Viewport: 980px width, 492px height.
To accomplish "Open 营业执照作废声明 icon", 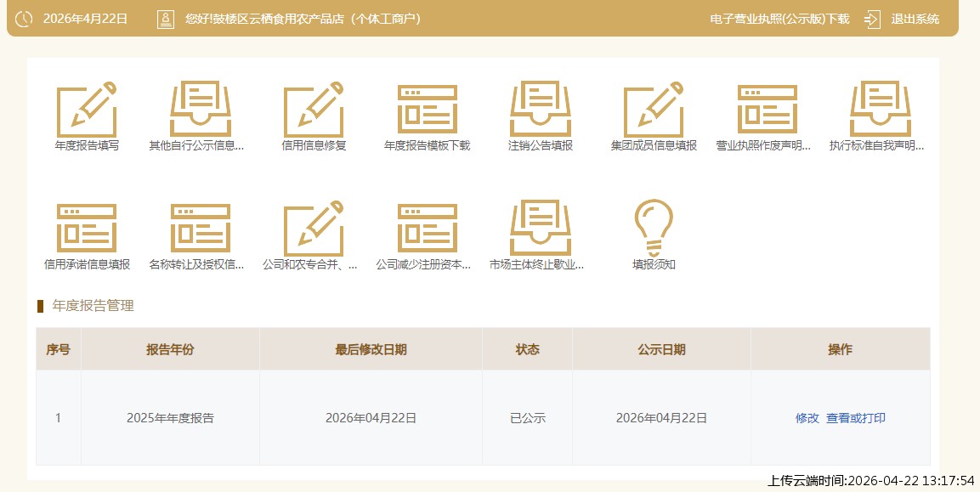I will pyautogui.click(x=767, y=110).
